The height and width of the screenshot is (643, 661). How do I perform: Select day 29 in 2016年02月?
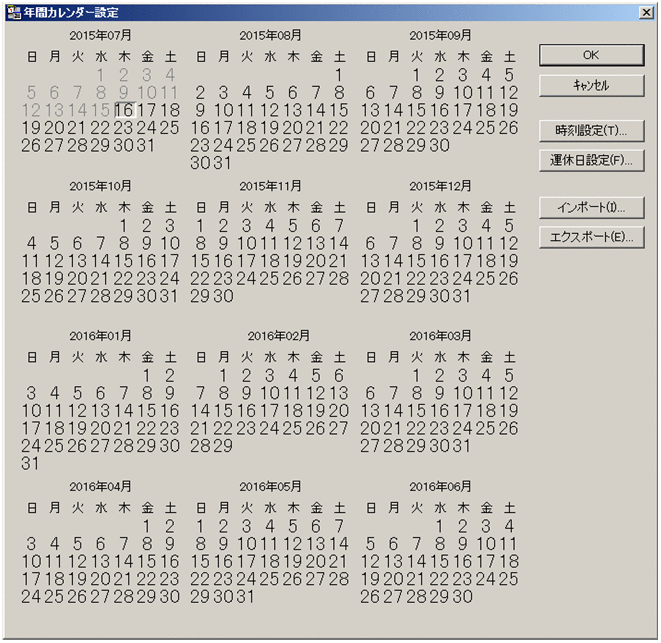click(223, 446)
